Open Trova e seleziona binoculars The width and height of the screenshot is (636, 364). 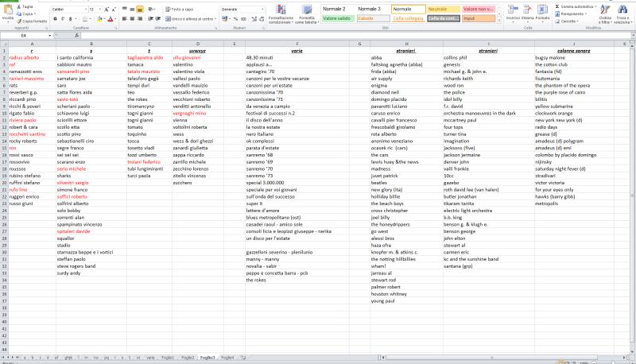point(622,14)
